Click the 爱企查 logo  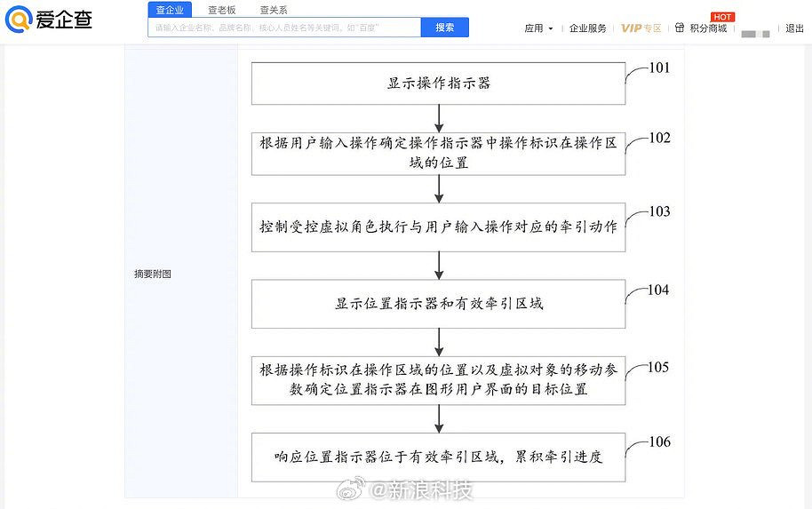49,20
